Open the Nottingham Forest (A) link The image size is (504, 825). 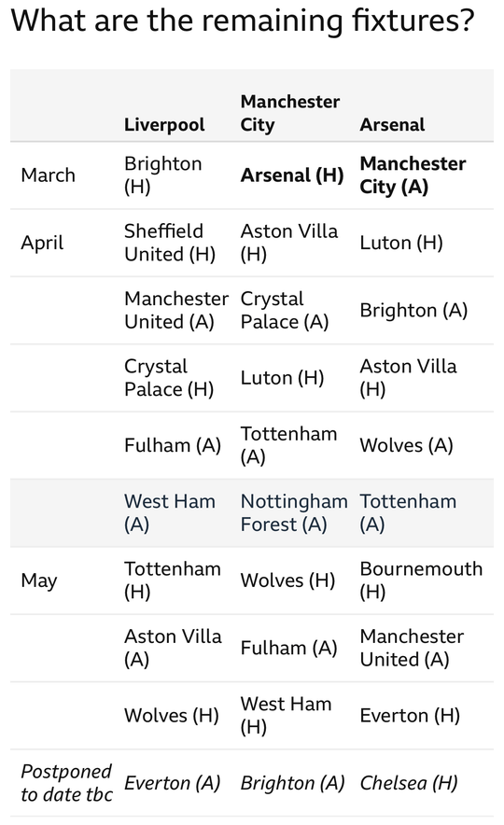294,513
